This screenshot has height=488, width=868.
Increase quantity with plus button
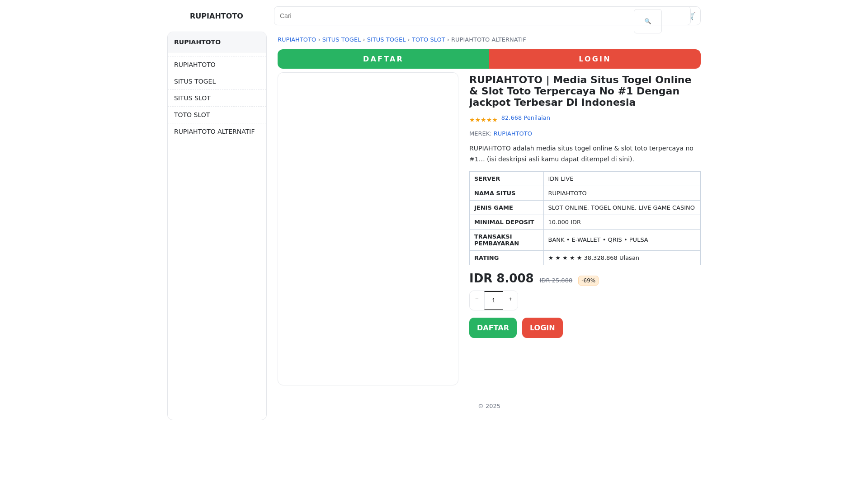pos(510,300)
